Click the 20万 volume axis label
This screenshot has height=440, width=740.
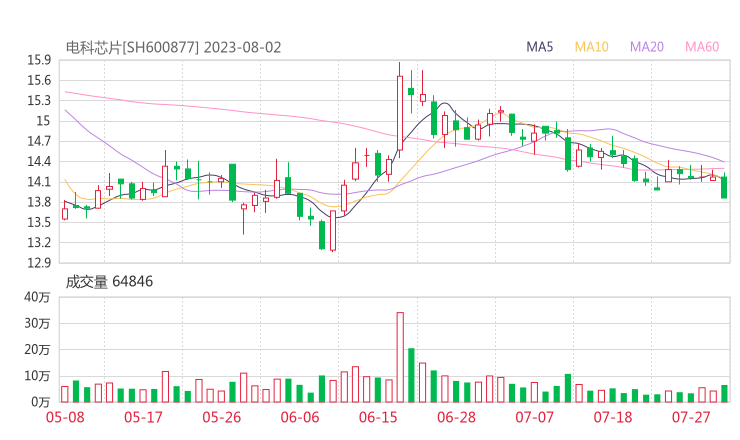coord(37,350)
